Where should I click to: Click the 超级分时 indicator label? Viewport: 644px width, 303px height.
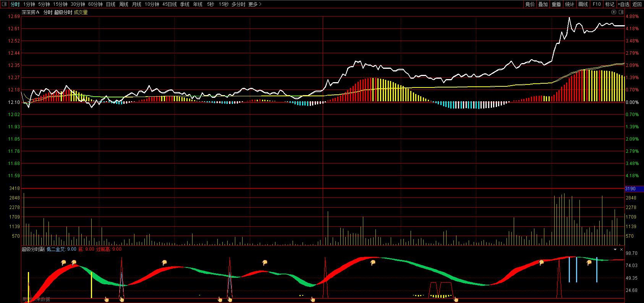coord(63,12)
